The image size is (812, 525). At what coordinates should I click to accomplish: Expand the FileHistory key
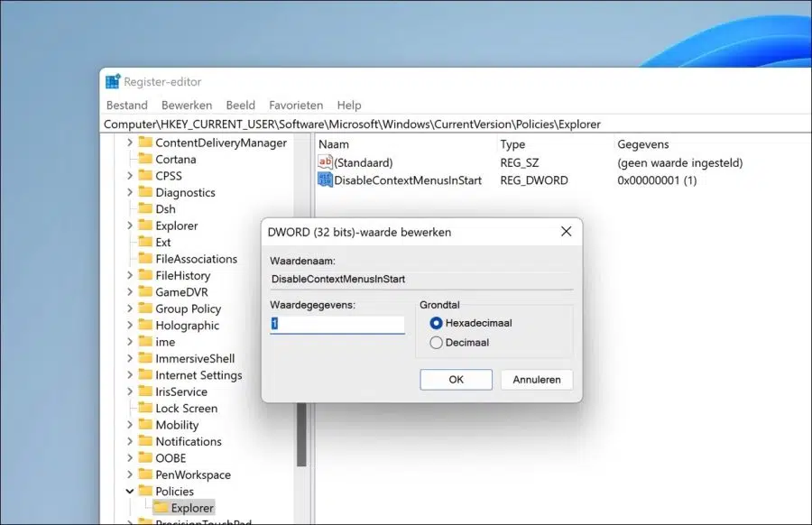(129, 275)
